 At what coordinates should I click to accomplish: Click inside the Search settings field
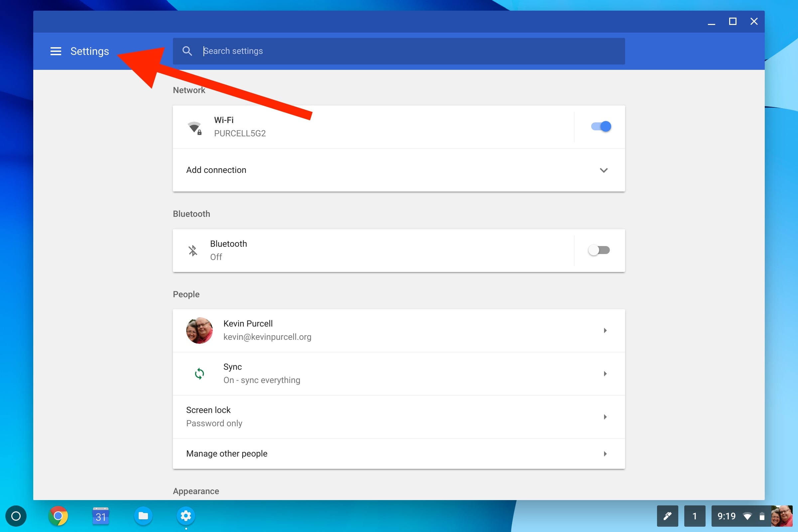373,51
